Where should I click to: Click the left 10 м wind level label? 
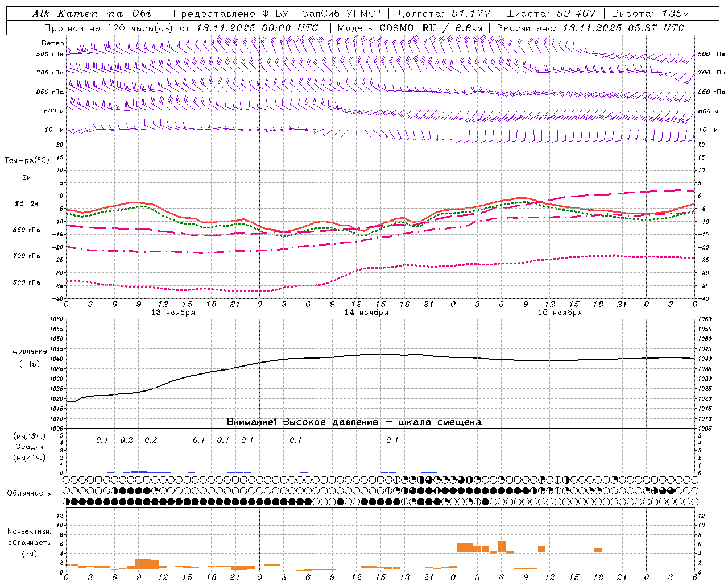click(54, 130)
